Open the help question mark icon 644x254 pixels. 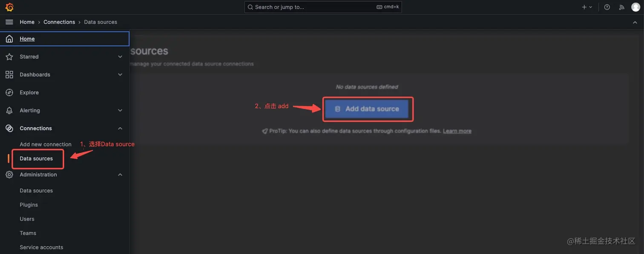[x=607, y=7]
